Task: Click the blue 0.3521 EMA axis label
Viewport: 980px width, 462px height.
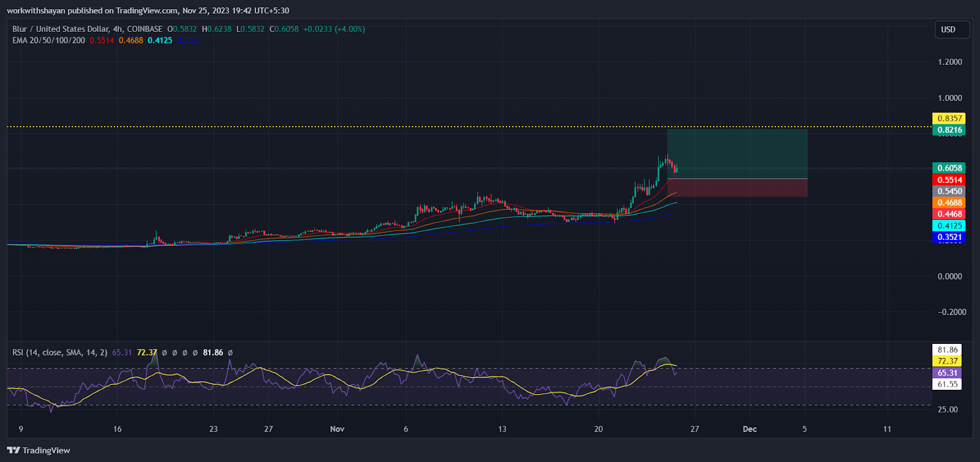Action: (x=948, y=237)
